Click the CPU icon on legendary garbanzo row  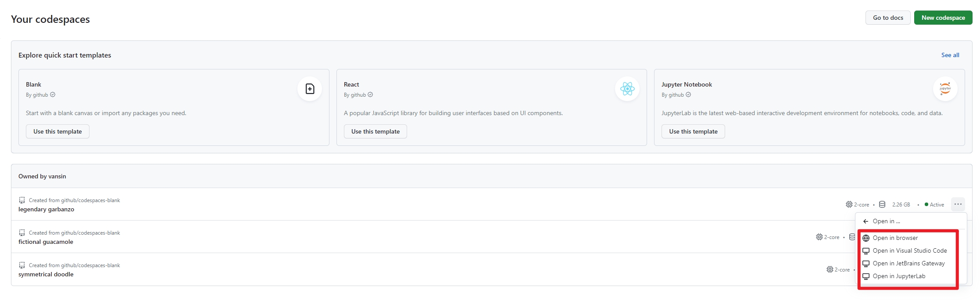[849, 204]
